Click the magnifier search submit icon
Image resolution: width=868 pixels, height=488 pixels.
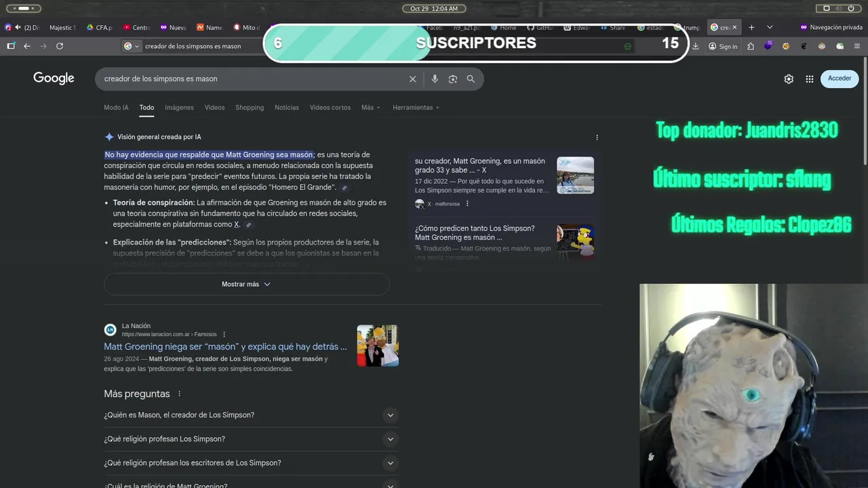(471, 79)
